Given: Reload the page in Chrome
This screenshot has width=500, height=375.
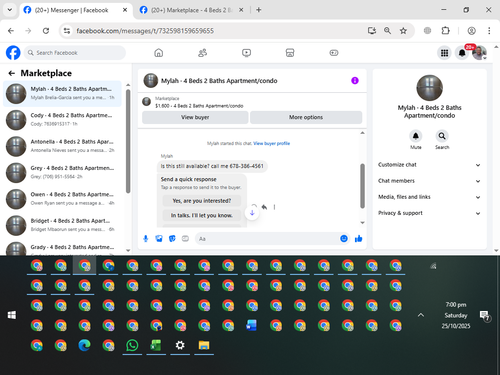Looking at the screenshot, I should coord(46,31).
